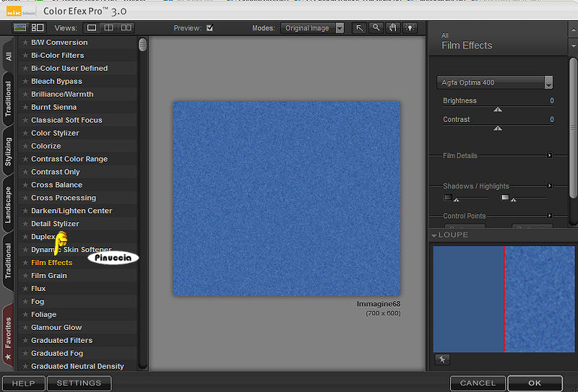The height and width of the screenshot is (392, 578).
Task: Star the Film Grain filter
Action: (25, 276)
